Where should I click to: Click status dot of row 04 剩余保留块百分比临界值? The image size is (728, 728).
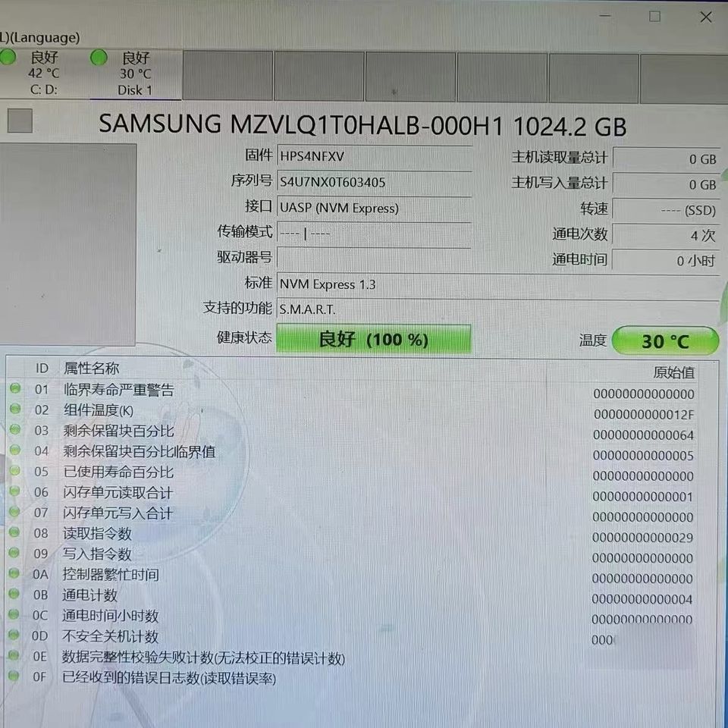click(x=15, y=450)
